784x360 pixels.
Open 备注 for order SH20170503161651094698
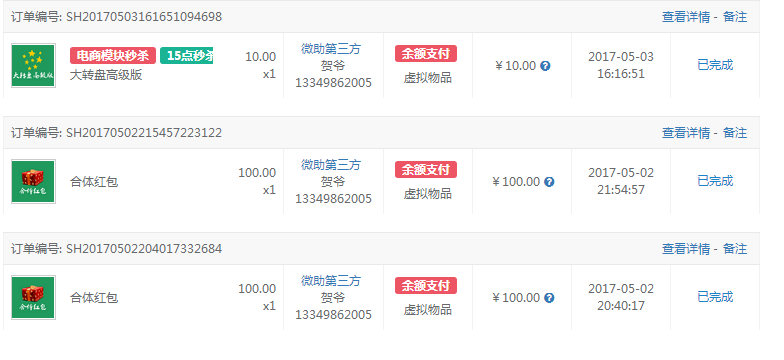(735, 17)
